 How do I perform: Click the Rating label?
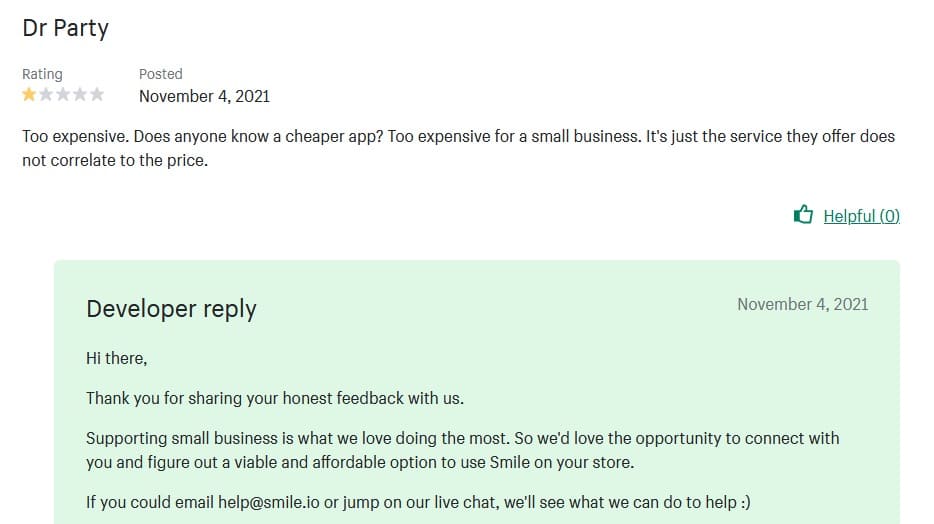click(x=42, y=74)
